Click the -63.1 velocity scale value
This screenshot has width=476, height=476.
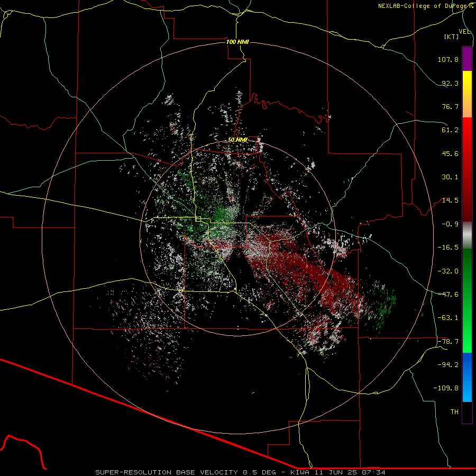click(x=448, y=318)
